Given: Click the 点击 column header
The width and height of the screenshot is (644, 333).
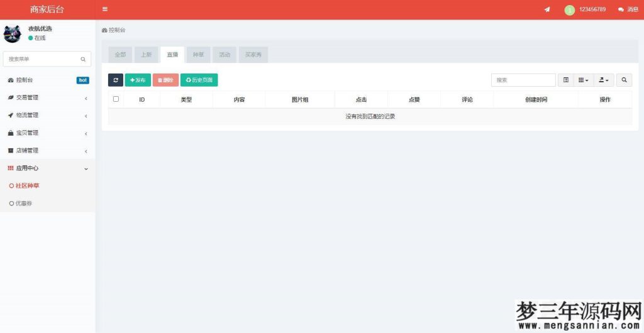Looking at the screenshot, I should tap(361, 100).
